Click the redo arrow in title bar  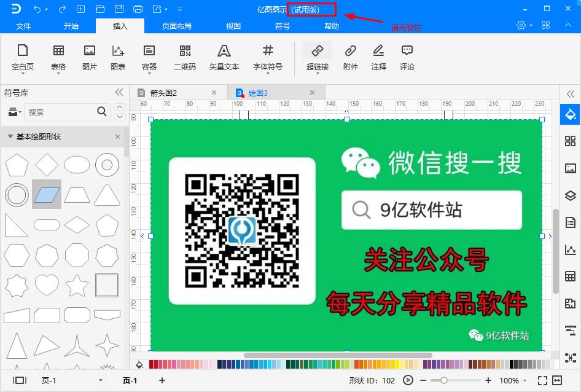pyautogui.click(x=62, y=9)
